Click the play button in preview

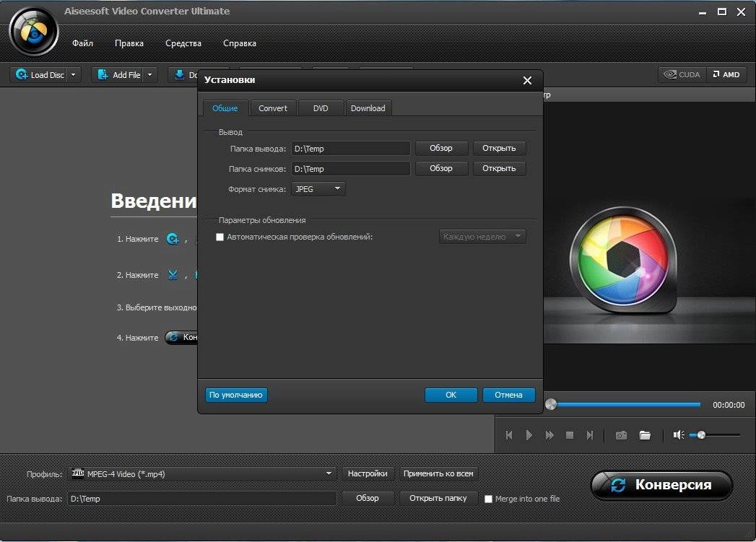click(529, 435)
